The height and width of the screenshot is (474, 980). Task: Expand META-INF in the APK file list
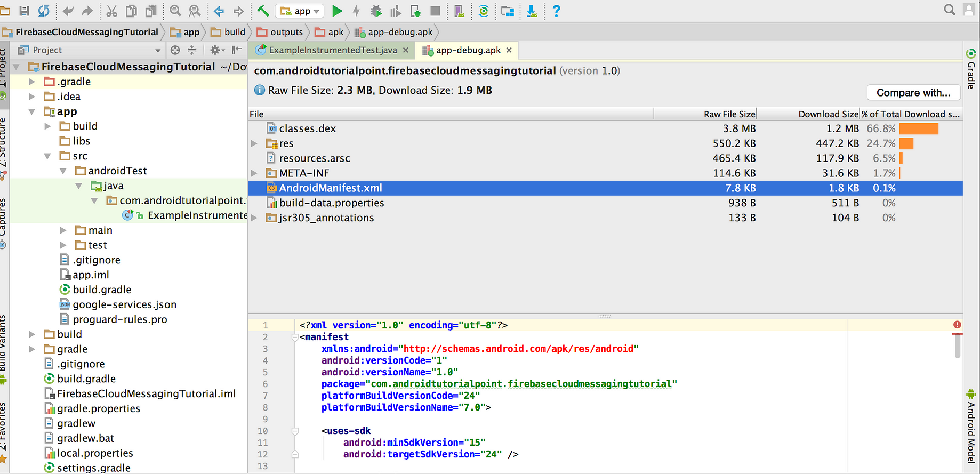(254, 173)
